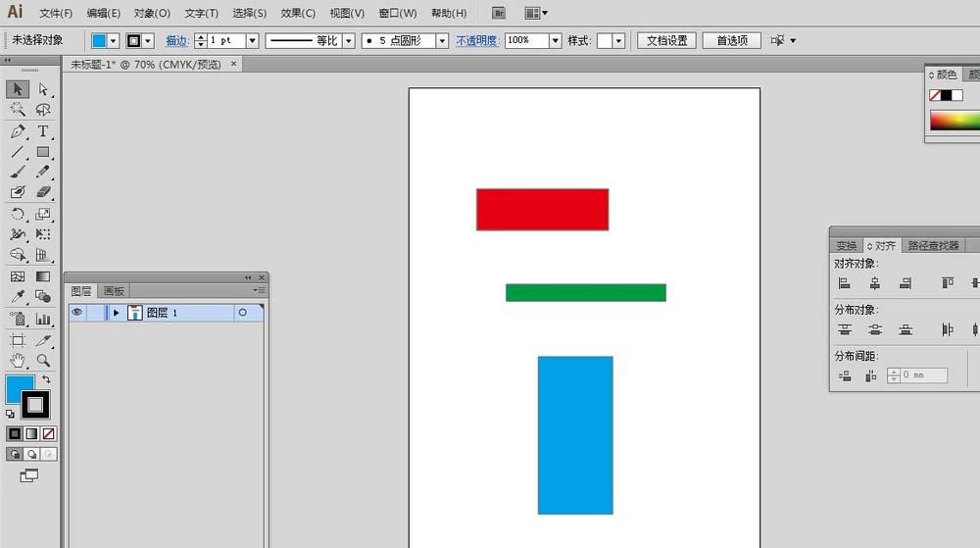Open the stroke weight dropdown
The height and width of the screenshot is (548, 980).
coord(253,41)
